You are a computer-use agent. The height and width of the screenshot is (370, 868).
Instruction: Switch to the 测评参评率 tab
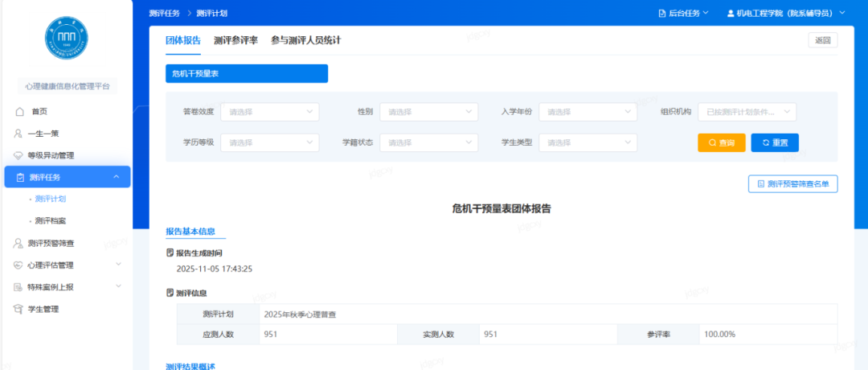coord(235,39)
